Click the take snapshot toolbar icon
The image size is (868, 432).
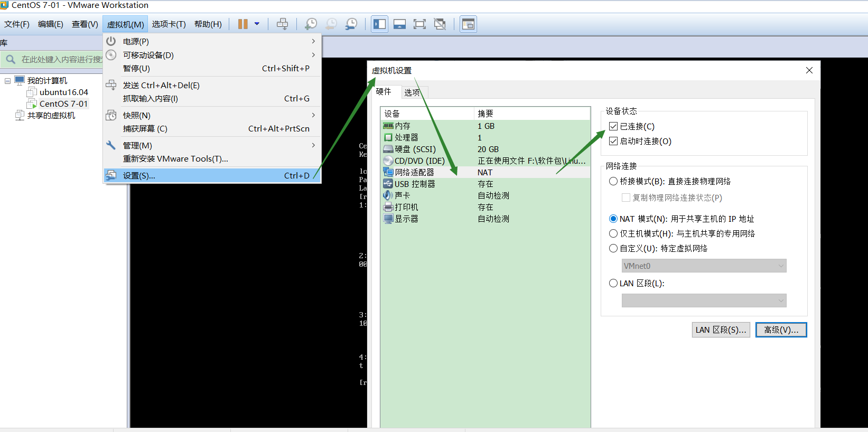click(311, 24)
